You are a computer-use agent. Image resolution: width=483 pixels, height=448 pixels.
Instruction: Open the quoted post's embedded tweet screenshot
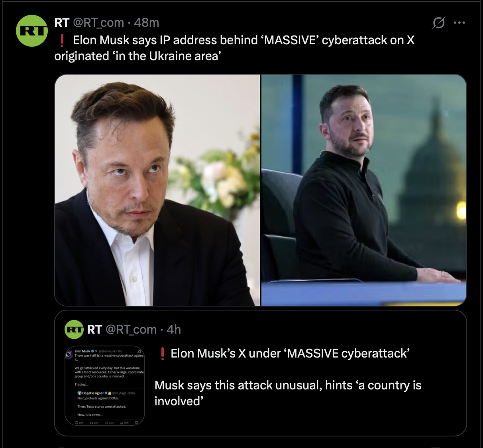105,385
